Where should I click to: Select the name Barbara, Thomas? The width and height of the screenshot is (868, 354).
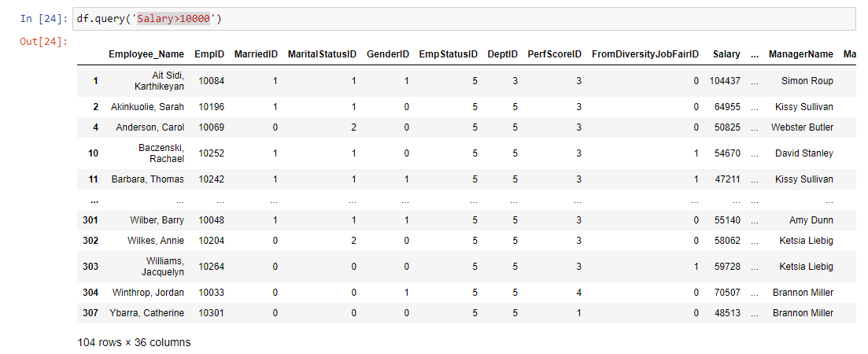(x=148, y=179)
